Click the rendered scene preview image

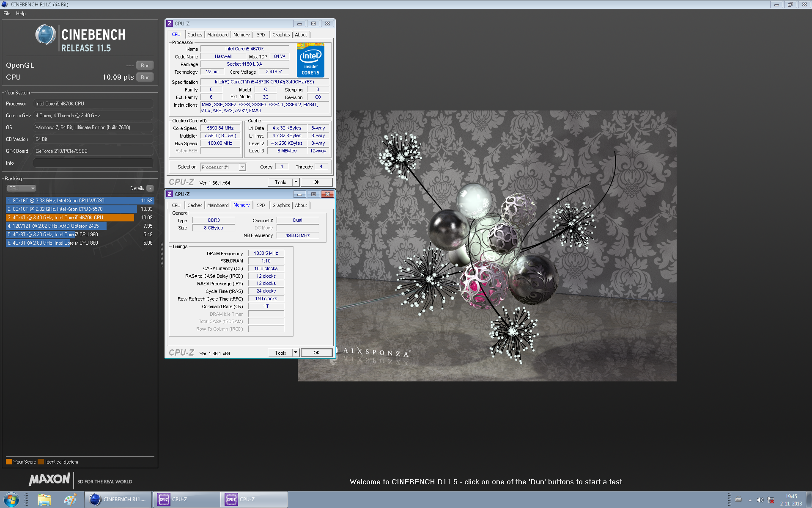click(x=487, y=246)
